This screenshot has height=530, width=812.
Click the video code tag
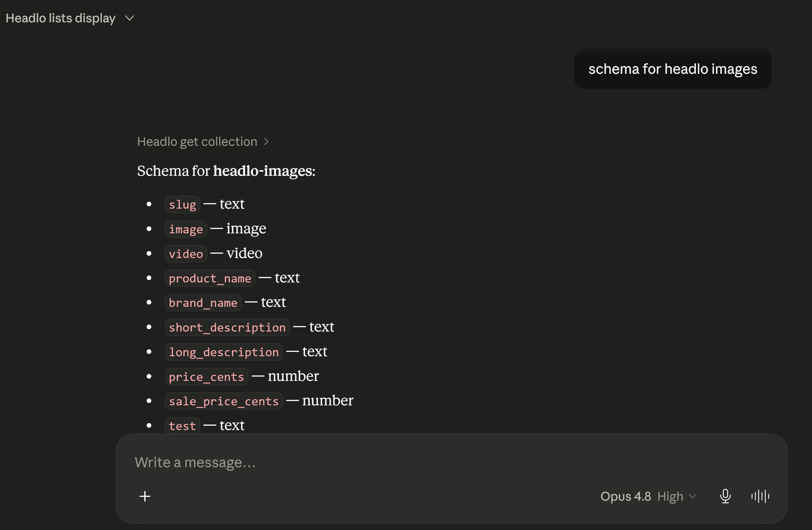pyautogui.click(x=186, y=254)
